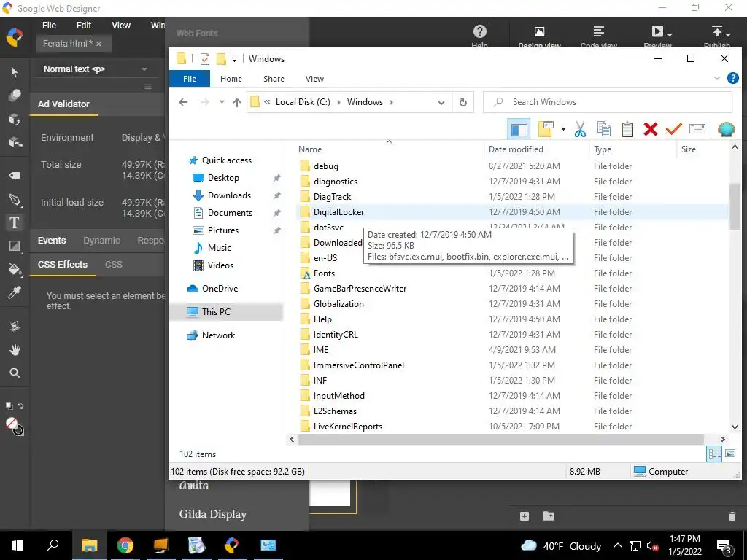Open Chrome from the taskbar
747x560 pixels.
click(125, 545)
